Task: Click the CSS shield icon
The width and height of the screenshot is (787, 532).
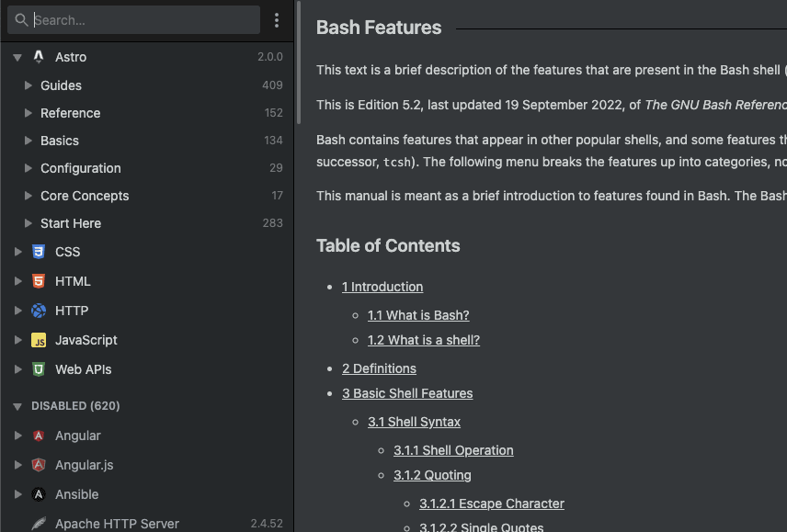Action: (39, 252)
